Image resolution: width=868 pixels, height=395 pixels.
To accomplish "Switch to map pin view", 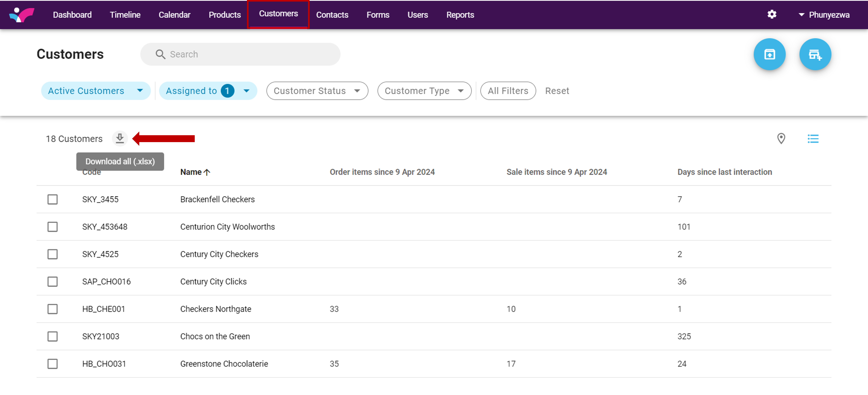I will pos(781,138).
